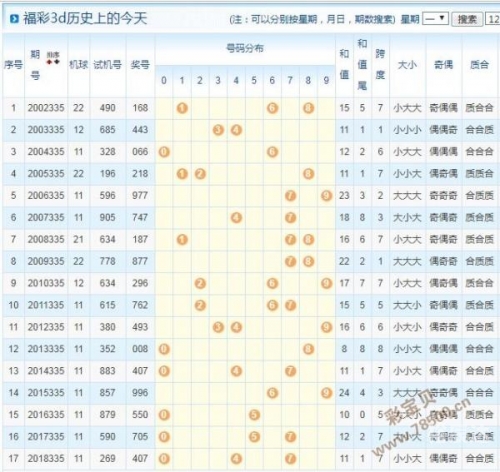Click the period number 2006335
The image size is (500, 472).
(46, 196)
